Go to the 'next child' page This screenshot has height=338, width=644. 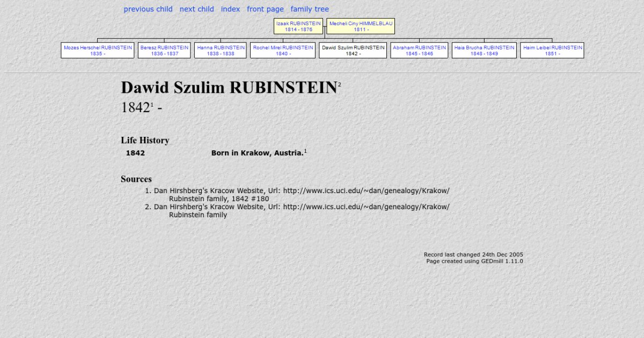click(x=196, y=9)
